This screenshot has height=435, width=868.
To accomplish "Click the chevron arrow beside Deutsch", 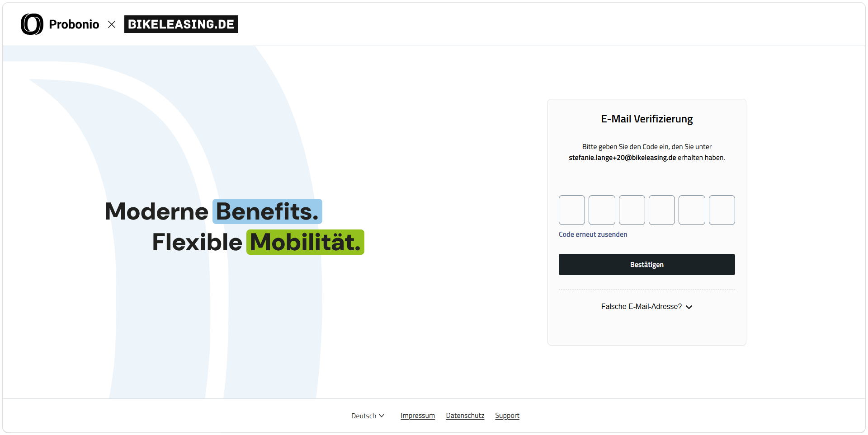I will point(382,416).
